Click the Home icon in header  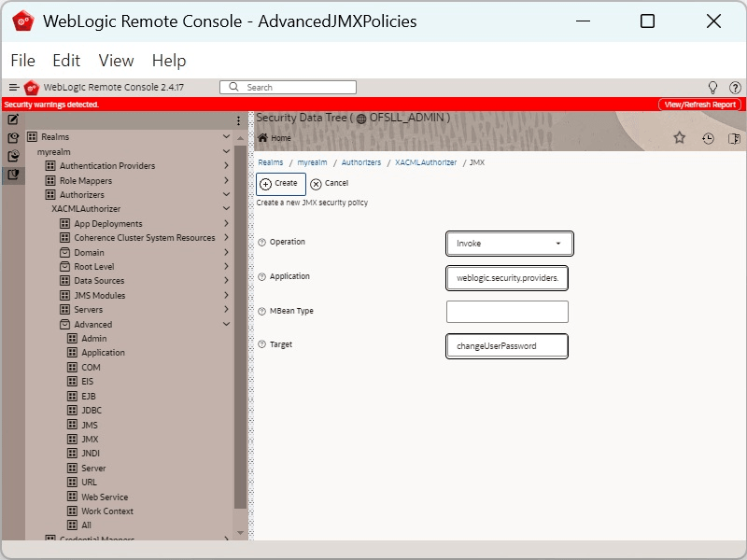click(x=262, y=137)
